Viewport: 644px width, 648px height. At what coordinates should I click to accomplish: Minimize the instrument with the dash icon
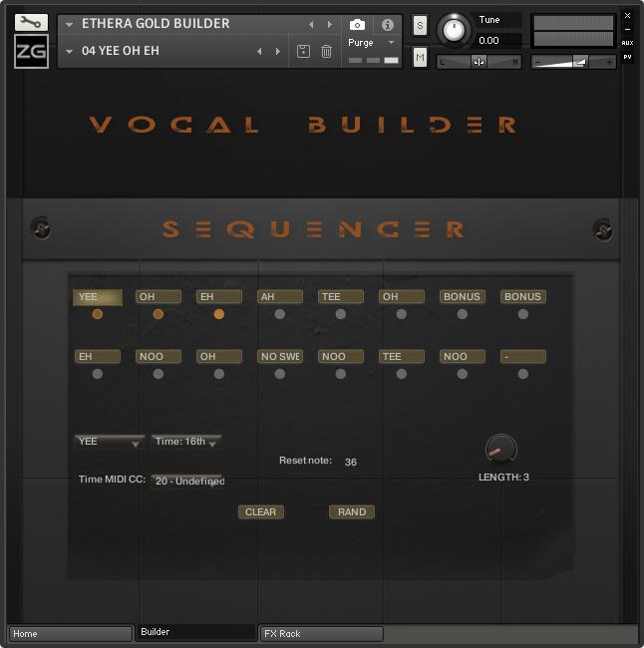point(627,29)
